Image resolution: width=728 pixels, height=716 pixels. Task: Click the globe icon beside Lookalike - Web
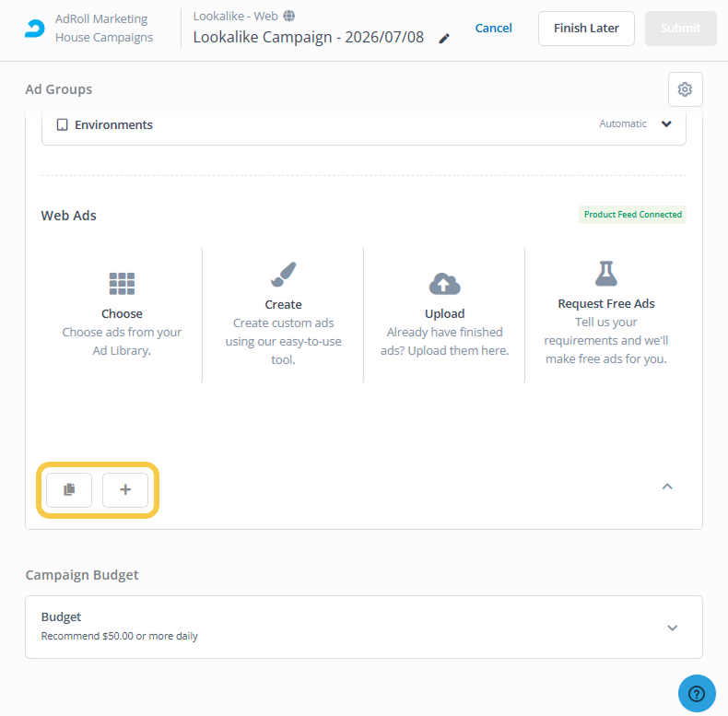click(288, 17)
